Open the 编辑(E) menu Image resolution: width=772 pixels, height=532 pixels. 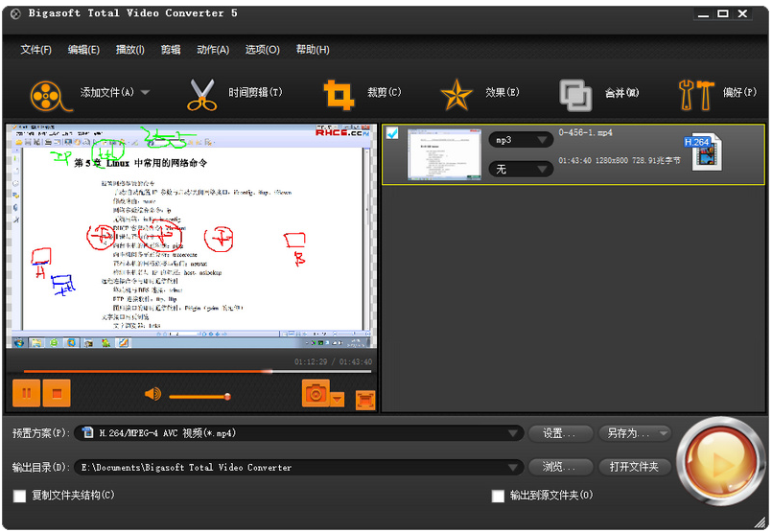point(83,50)
